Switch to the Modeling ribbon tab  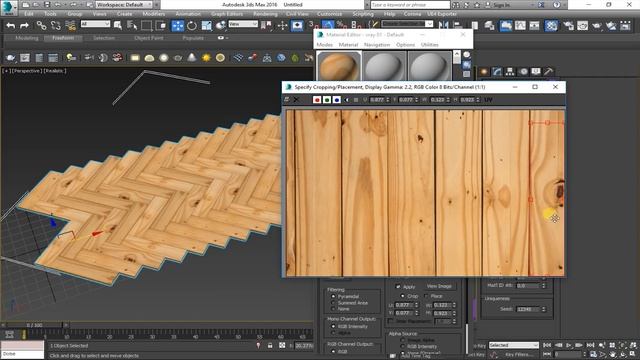point(27,38)
